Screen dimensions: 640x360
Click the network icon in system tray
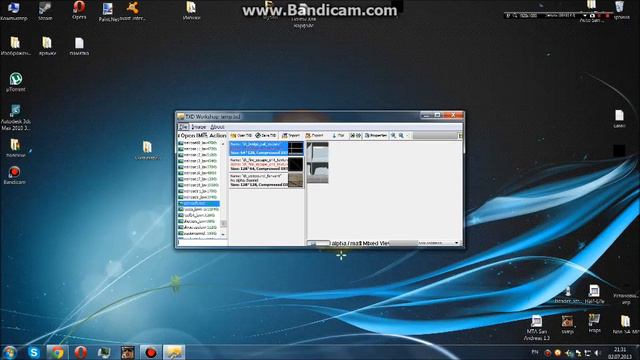[588, 353]
